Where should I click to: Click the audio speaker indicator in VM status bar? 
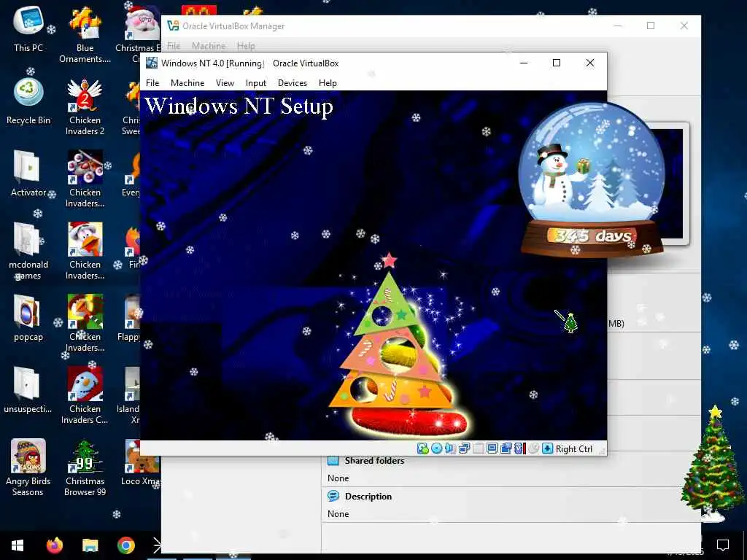pyautogui.click(x=450, y=448)
